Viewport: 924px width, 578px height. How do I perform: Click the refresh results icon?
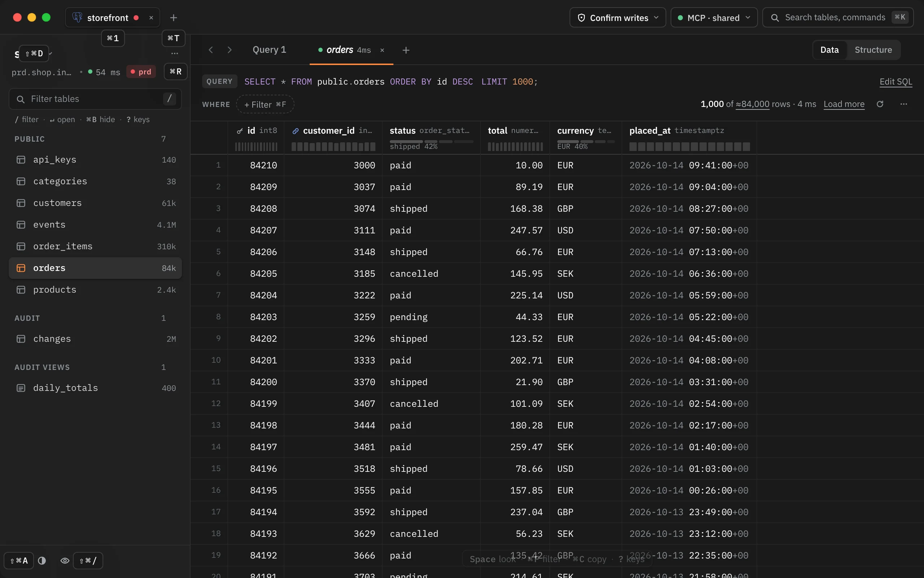pyautogui.click(x=880, y=104)
